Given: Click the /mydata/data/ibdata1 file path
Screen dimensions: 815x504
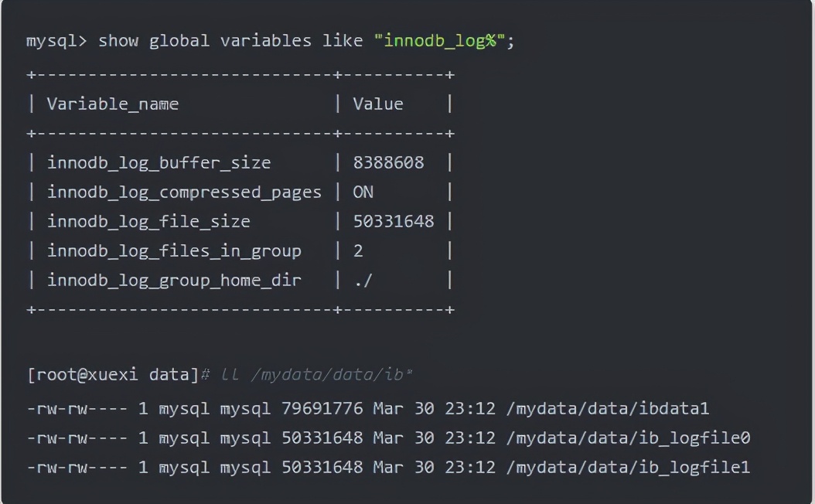Looking at the screenshot, I should coord(608,409).
